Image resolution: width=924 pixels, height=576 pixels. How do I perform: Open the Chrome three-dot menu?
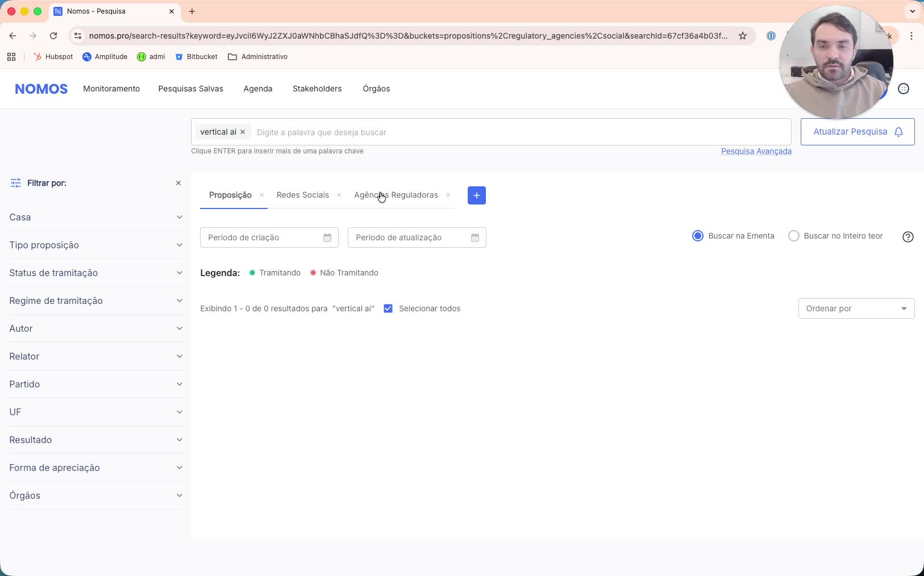tap(911, 36)
